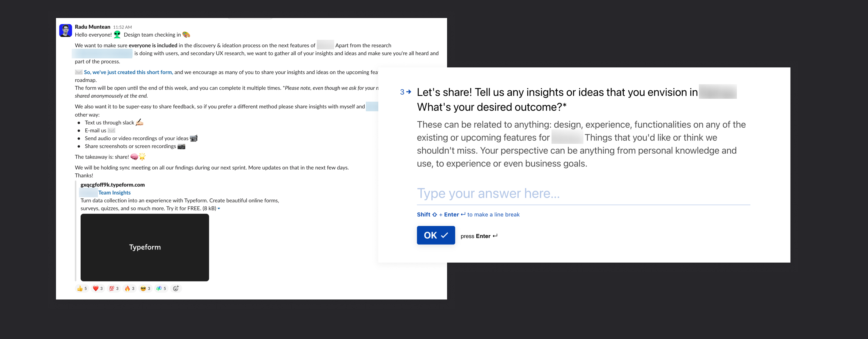Open the add reaction emoji picker
The height and width of the screenshot is (339, 868).
[x=176, y=288]
